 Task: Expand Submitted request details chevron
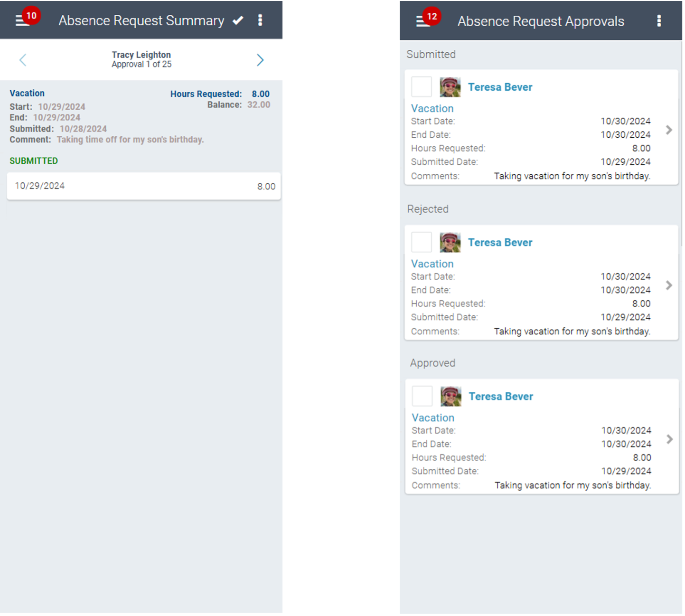[x=669, y=130]
